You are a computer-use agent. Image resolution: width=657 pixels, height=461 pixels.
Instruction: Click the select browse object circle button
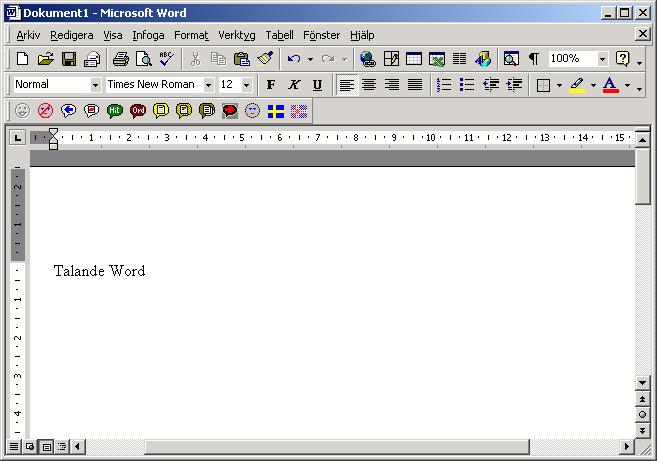(x=642, y=414)
